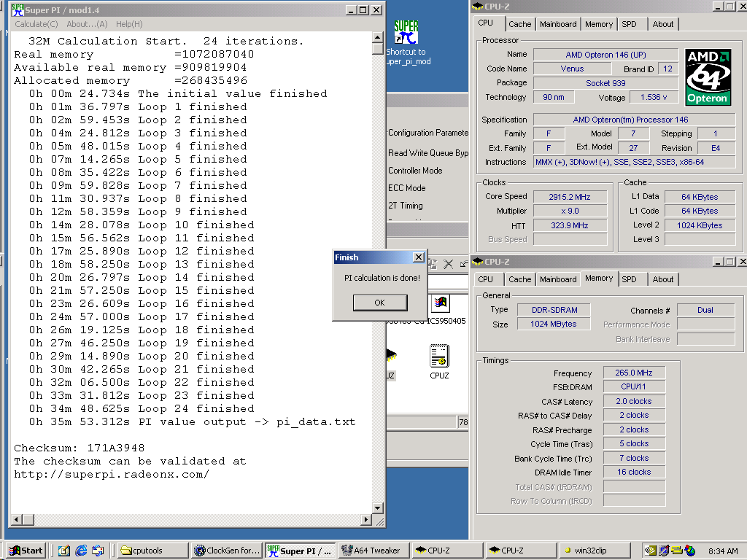Image resolution: width=747 pixels, height=560 pixels.
Task: Select About tab in CPU-Z Timings window
Action: pyautogui.click(x=663, y=279)
